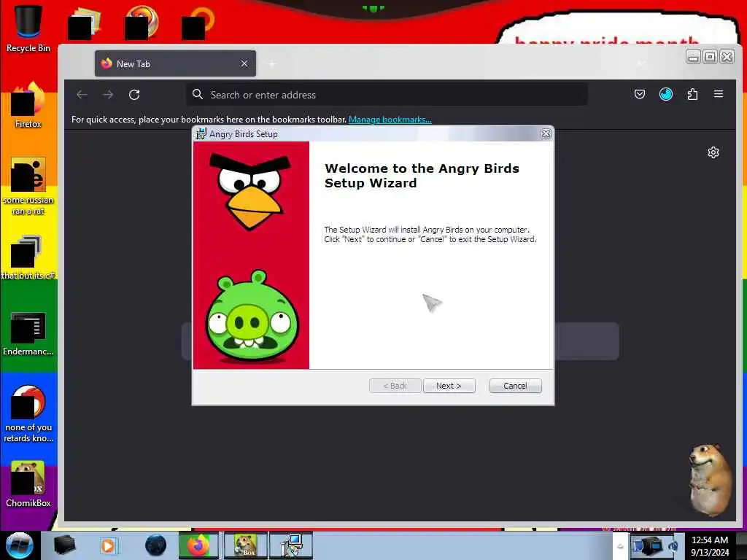
Task: Open 'that but its c#' desktop icon
Action: click(x=28, y=257)
